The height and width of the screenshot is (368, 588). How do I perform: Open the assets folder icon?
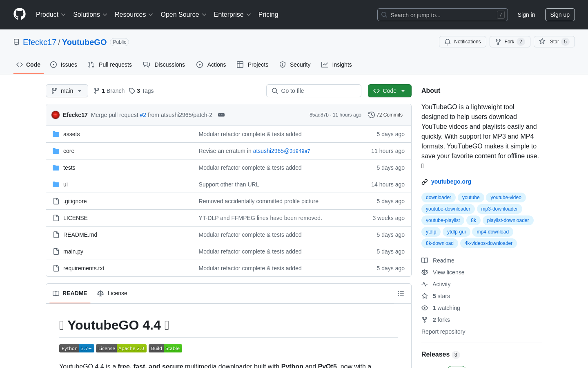tap(56, 134)
